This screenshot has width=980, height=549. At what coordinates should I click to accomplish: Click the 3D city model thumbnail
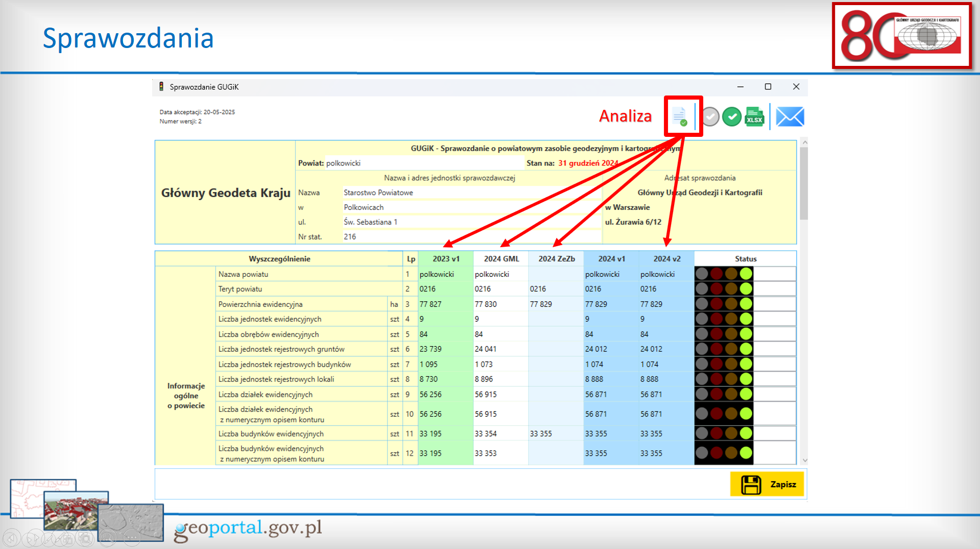click(x=76, y=510)
